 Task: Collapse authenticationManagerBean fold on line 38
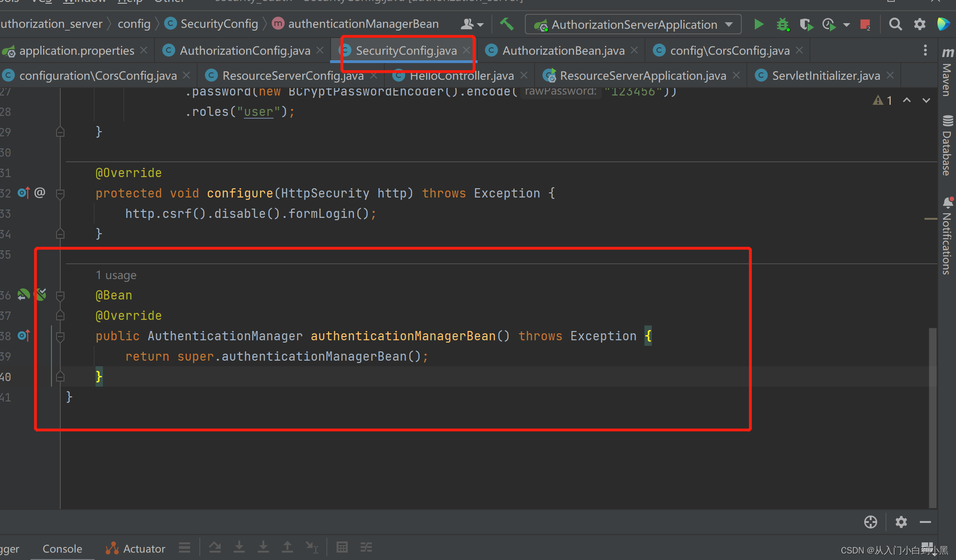tap(60, 336)
